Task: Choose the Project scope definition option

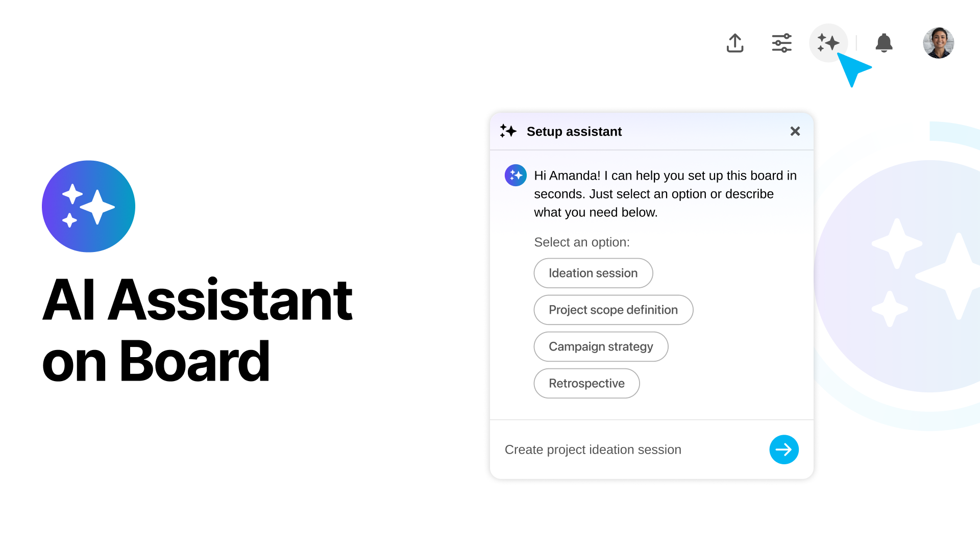Action: (x=613, y=310)
